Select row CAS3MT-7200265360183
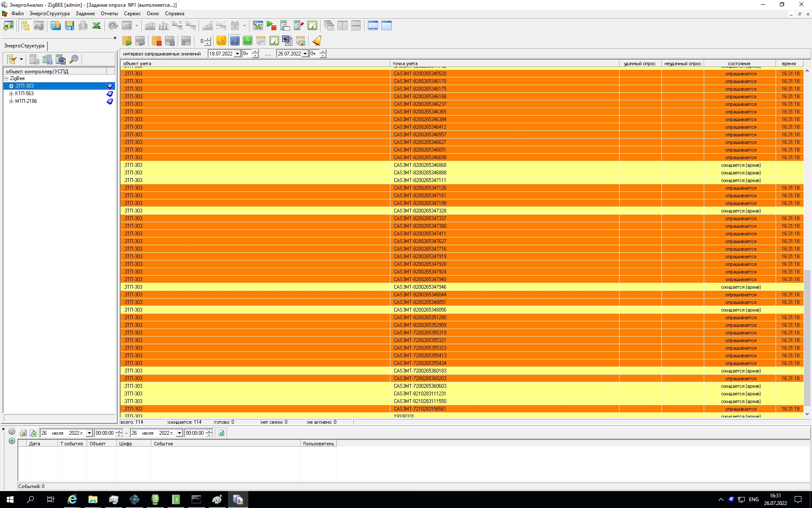 462,371
